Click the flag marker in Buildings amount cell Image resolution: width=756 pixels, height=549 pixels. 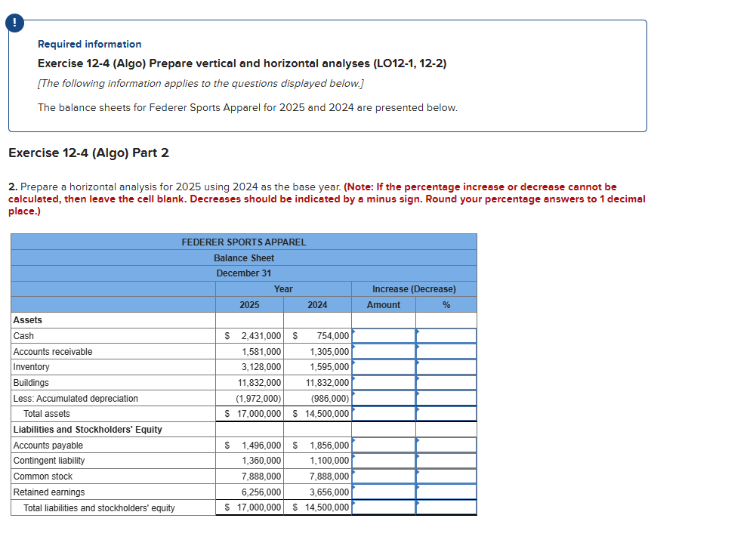point(355,378)
